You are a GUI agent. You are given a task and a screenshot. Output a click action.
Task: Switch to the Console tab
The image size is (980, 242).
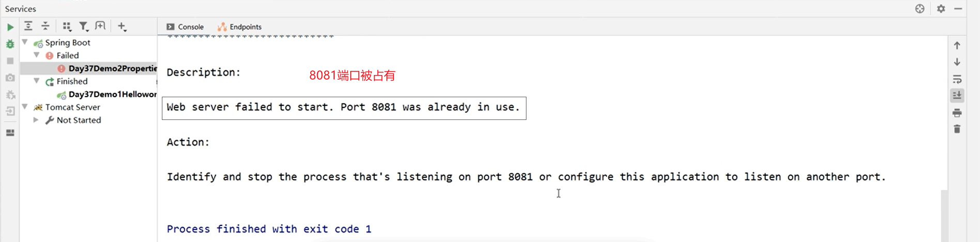[185, 27]
